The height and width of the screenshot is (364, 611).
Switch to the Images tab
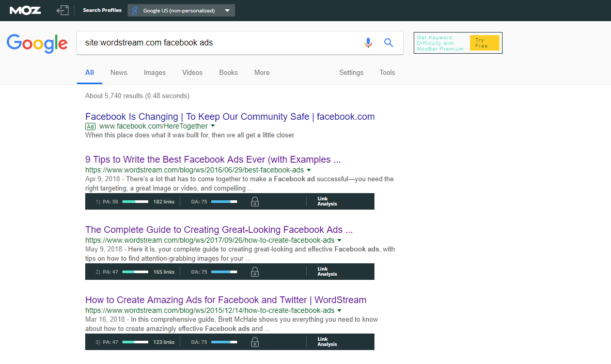[x=154, y=73]
